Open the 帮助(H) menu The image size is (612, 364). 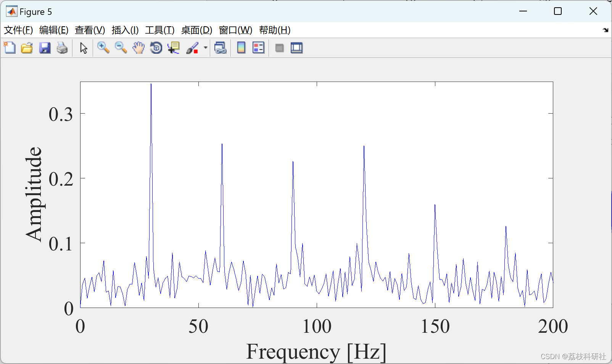(x=275, y=30)
